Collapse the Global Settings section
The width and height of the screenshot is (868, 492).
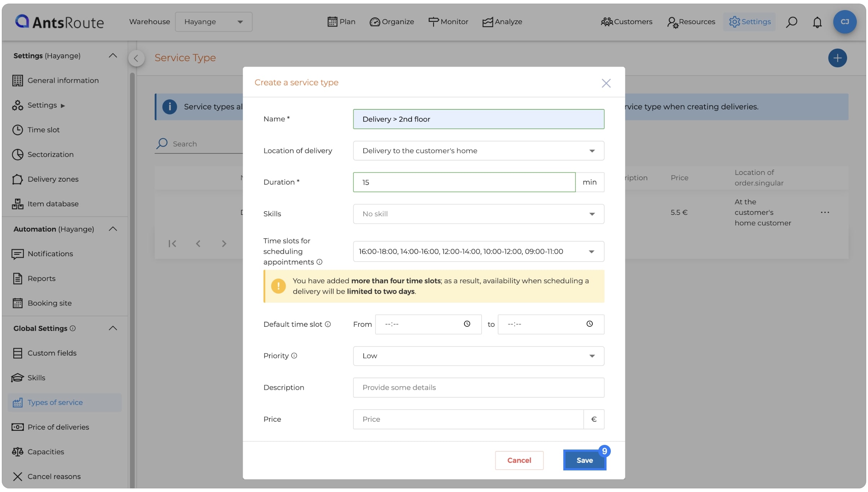[x=113, y=328]
